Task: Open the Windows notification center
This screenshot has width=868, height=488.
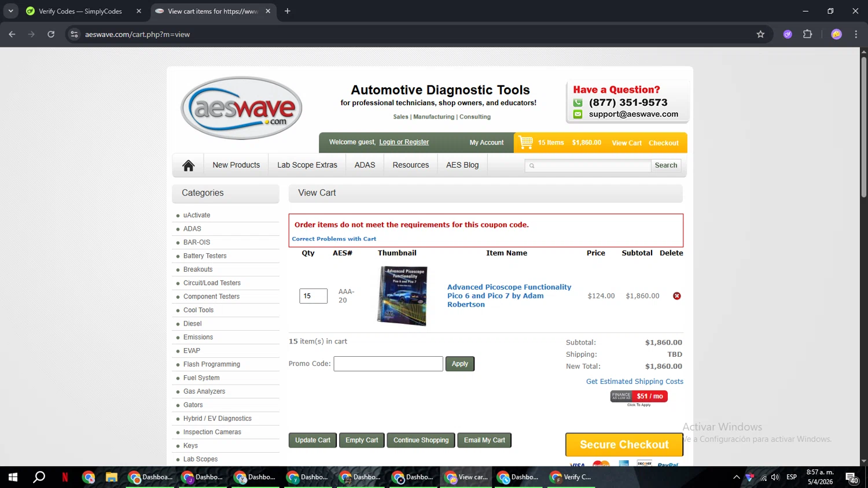Action: 852,478
